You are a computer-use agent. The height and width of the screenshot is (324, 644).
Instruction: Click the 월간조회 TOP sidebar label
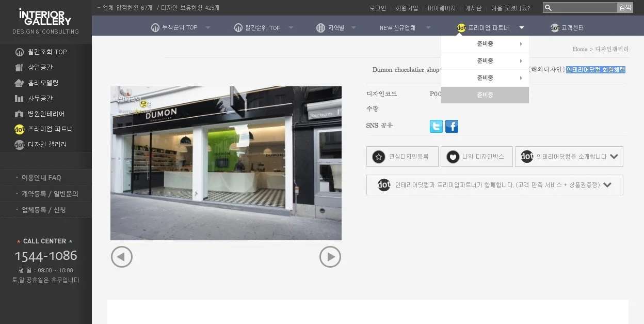click(47, 52)
